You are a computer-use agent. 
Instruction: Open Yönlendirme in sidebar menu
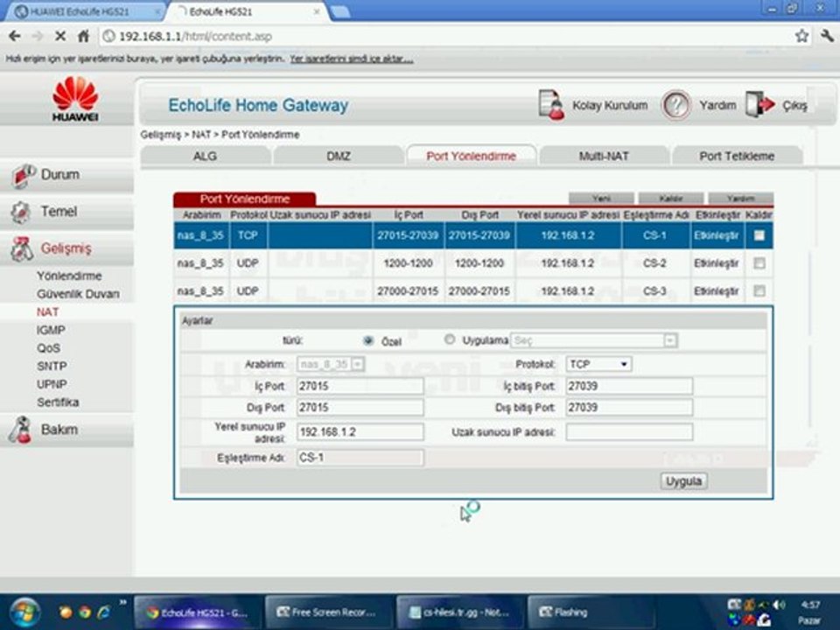click(69, 276)
